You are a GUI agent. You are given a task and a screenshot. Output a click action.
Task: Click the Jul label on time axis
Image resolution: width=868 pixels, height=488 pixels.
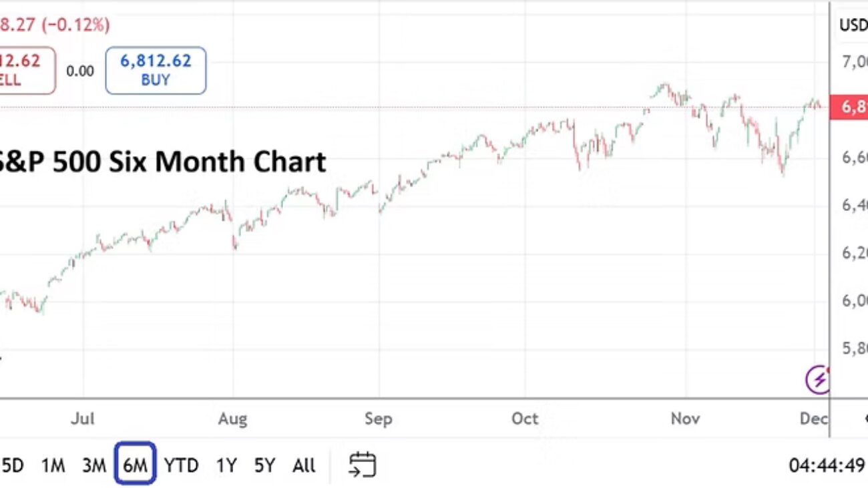pyautogui.click(x=83, y=419)
